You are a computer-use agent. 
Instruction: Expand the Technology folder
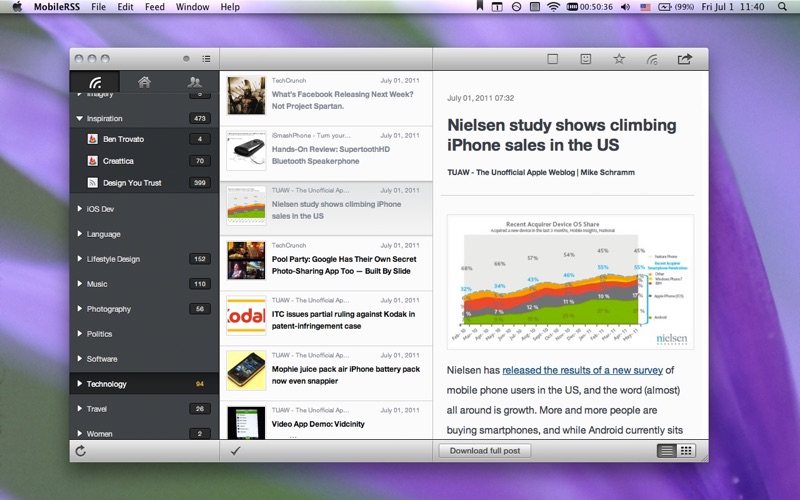pos(80,384)
